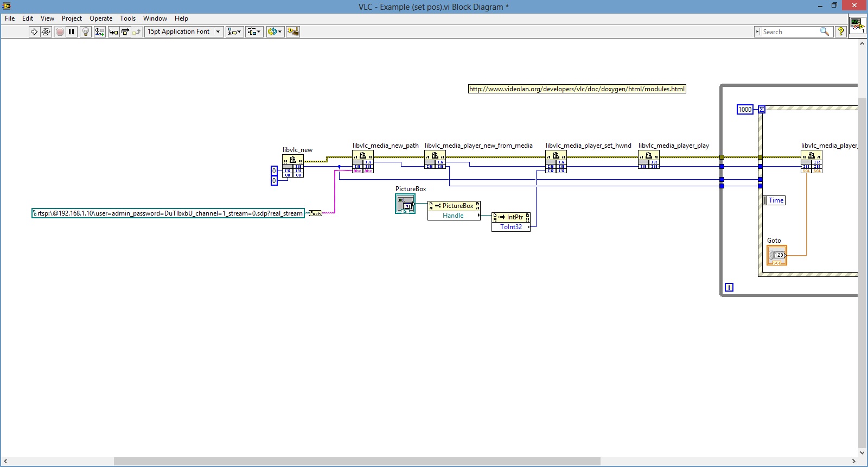Click the search magnifier icon
Viewport: 868px width, 467px height.
coord(824,32)
